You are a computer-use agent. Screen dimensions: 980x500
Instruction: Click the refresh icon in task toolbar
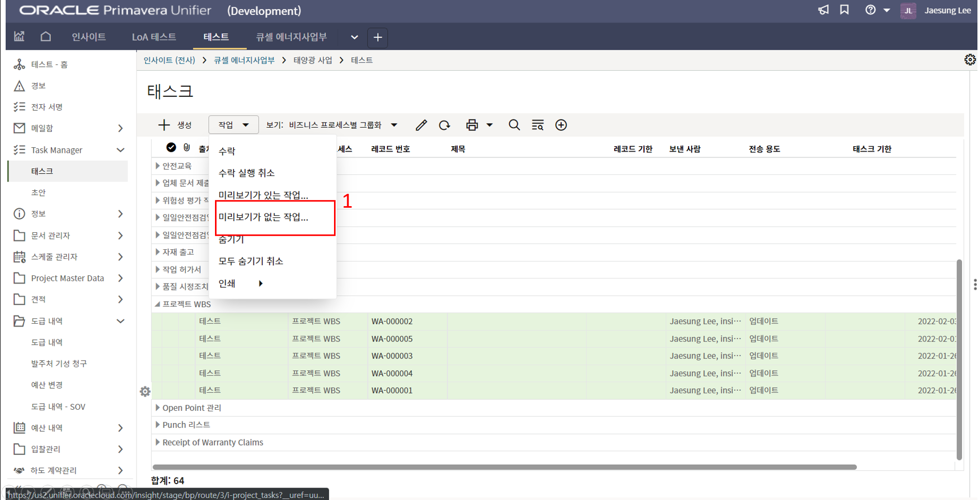[444, 125]
